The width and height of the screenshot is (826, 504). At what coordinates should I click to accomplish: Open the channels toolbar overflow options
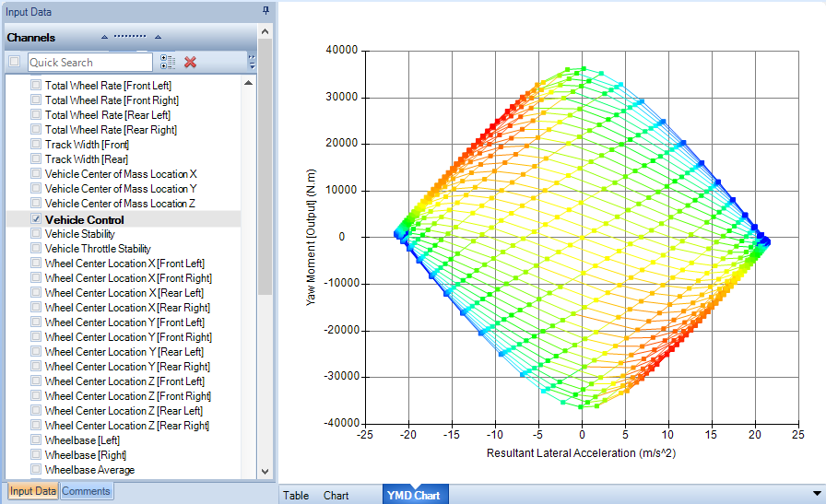252,62
